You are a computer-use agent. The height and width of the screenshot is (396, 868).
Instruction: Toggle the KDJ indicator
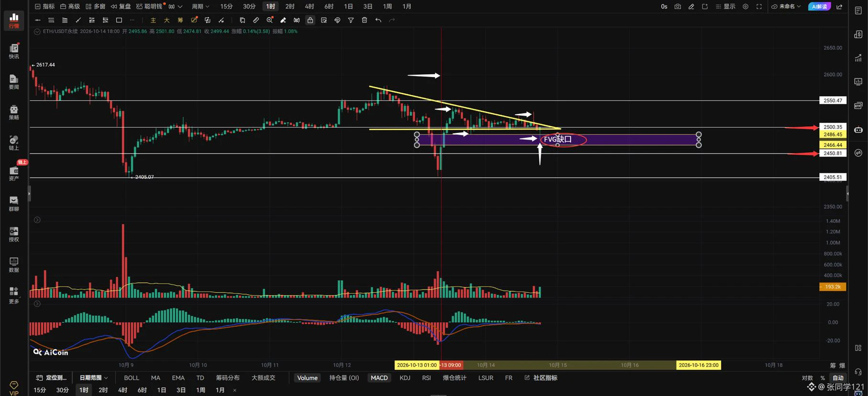405,378
